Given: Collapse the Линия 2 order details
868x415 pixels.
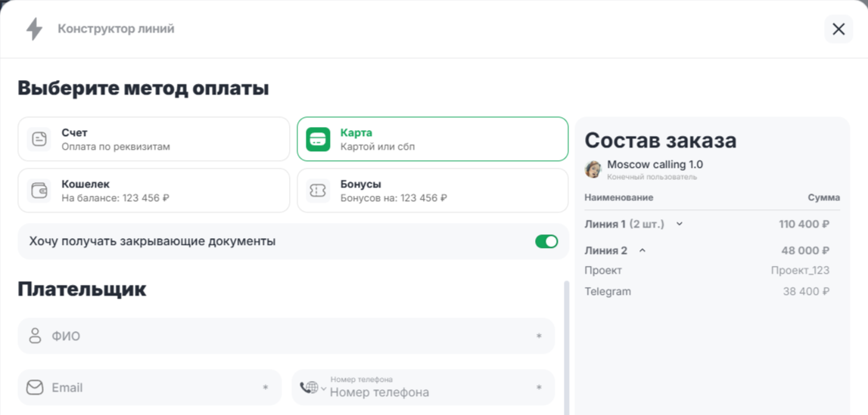Looking at the screenshot, I should point(642,250).
